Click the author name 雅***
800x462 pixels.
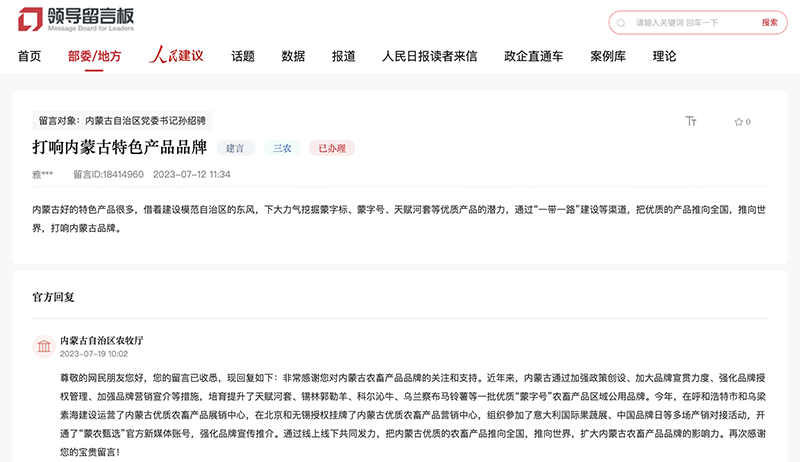[x=43, y=174]
